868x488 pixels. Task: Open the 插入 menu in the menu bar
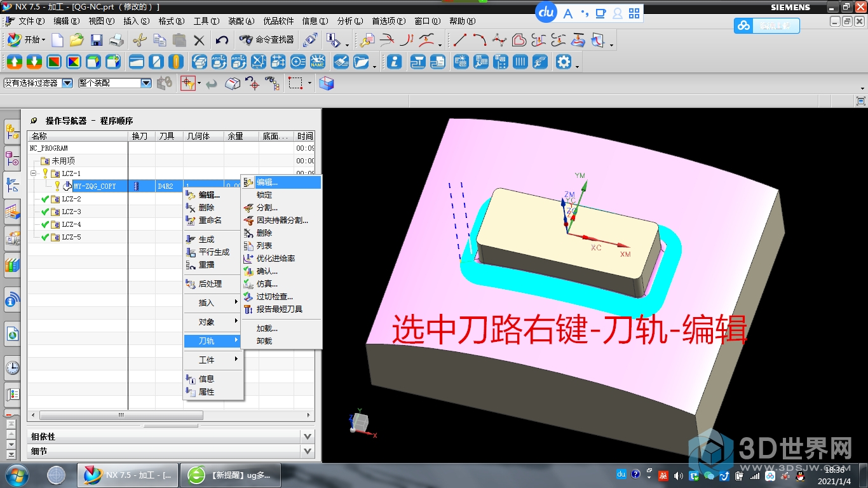click(x=136, y=21)
